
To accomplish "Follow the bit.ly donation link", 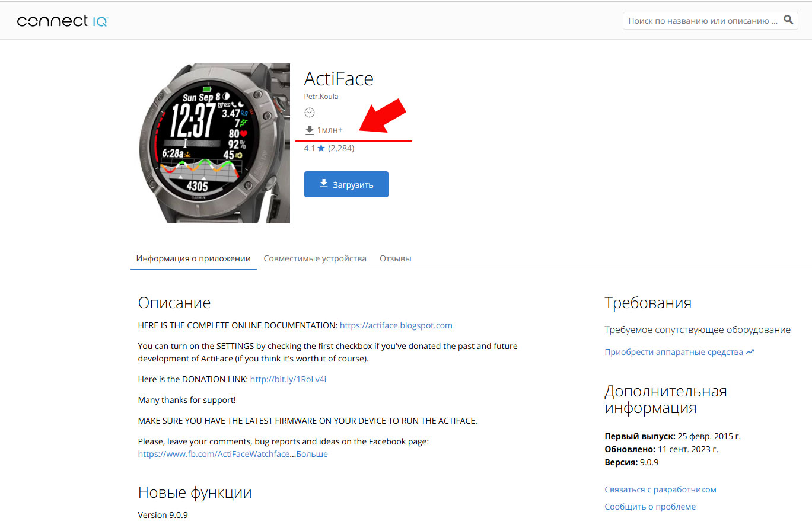I will pos(288,379).
